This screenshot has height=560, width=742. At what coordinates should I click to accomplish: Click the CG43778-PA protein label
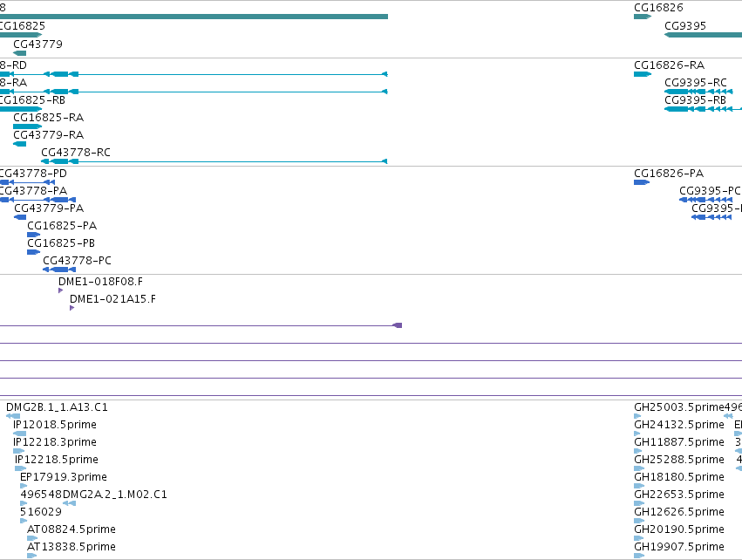33,191
